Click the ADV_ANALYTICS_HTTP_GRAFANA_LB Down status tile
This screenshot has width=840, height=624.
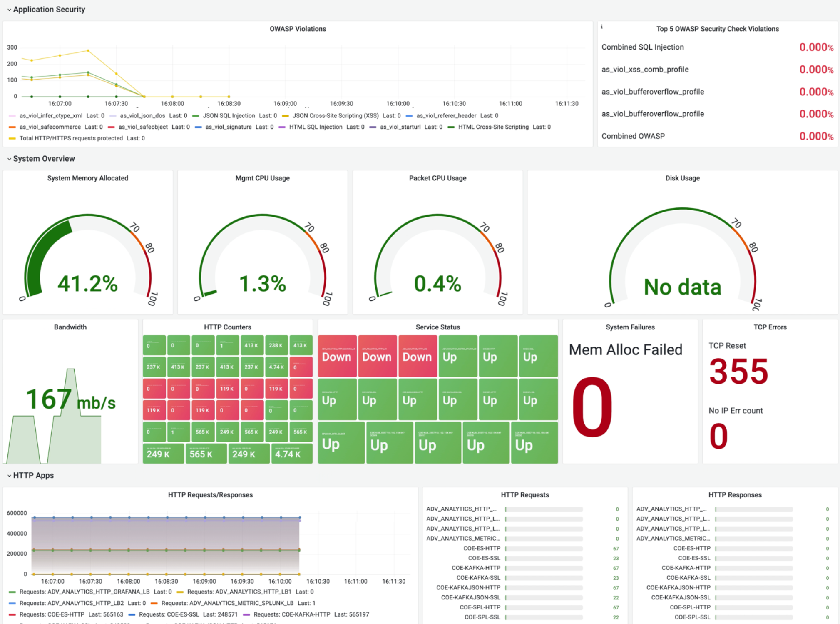[337, 356]
